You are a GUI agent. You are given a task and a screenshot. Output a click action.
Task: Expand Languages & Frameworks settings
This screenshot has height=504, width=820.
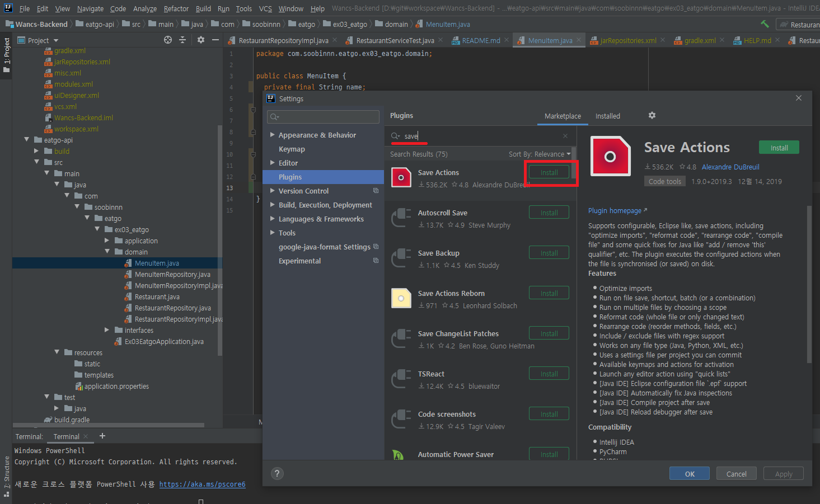point(273,219)
